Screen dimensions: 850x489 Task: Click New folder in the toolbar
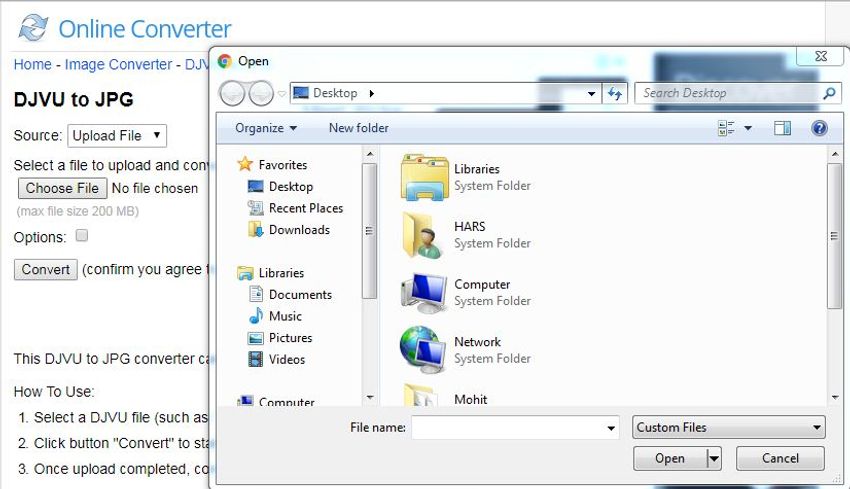[x=358, y=128]
